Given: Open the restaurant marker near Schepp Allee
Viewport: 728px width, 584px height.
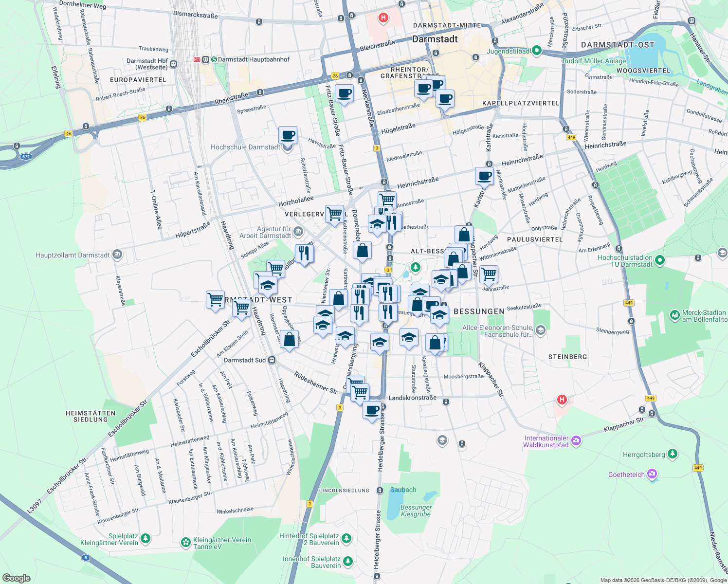Looking at the screenshot, I should tap(305, 252).
